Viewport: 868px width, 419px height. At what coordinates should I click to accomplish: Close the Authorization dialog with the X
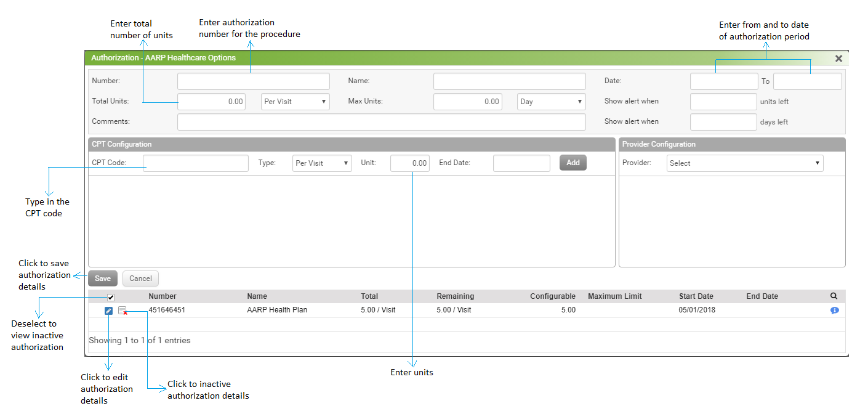coord(838,59)
